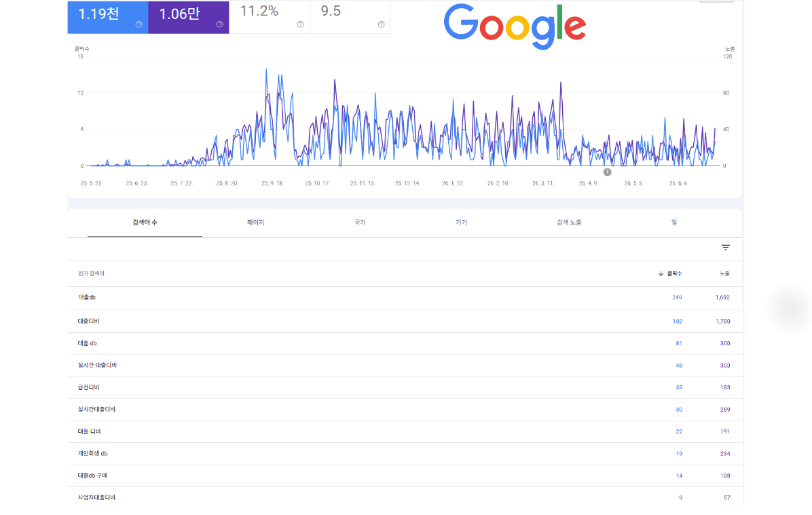Toggle the 1.19천 total clicks metric card
812x515 pixels.
tap(108, 17)
